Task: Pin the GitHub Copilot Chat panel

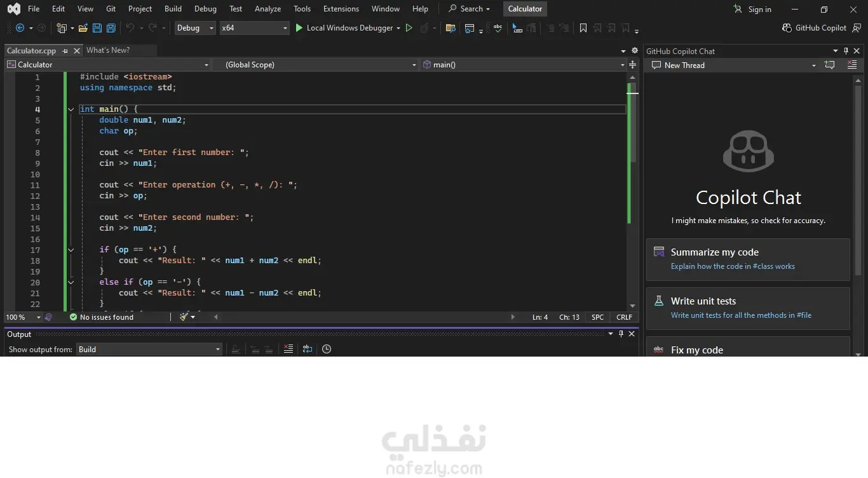Action: 846,51
